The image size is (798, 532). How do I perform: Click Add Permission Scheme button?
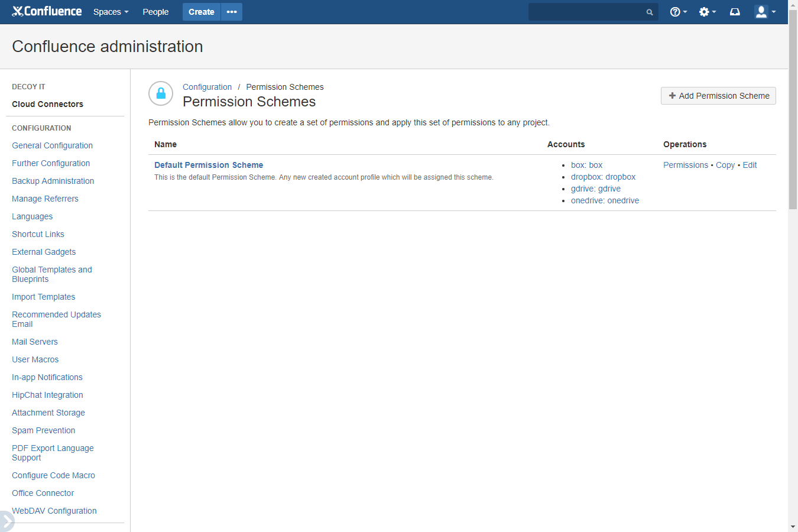click(x=718, y=96)
